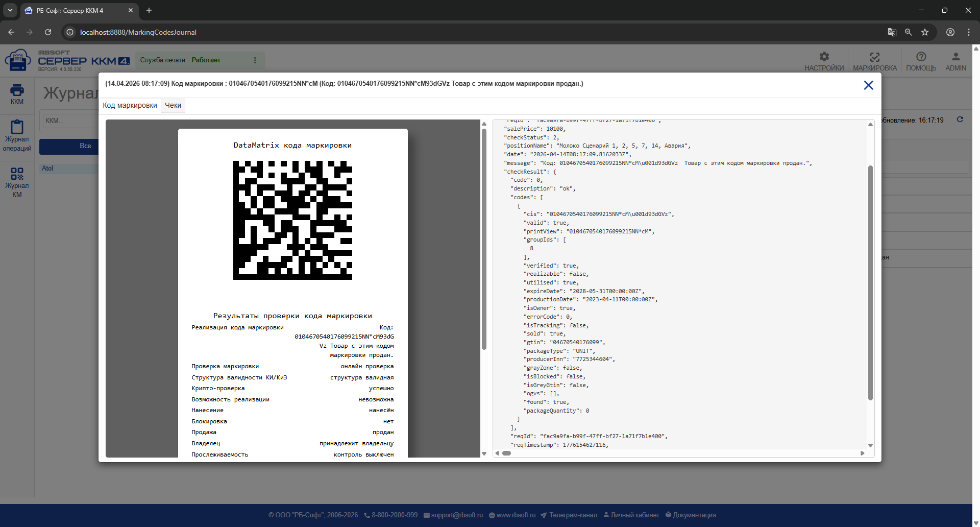Open the print service options menu
This screenshot has width=980, height=527.
[x=255, y=60]
